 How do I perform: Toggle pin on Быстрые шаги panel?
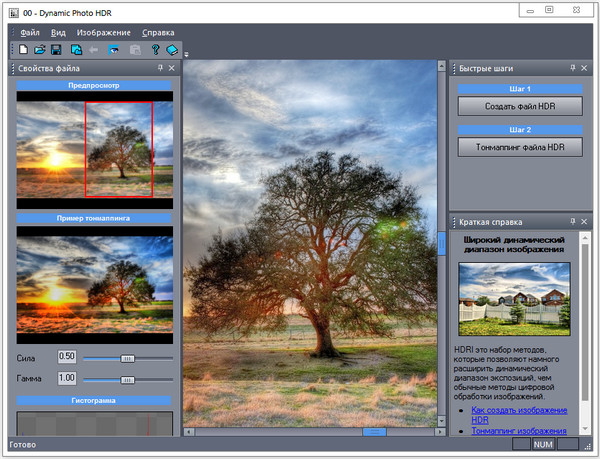[573, 68]
